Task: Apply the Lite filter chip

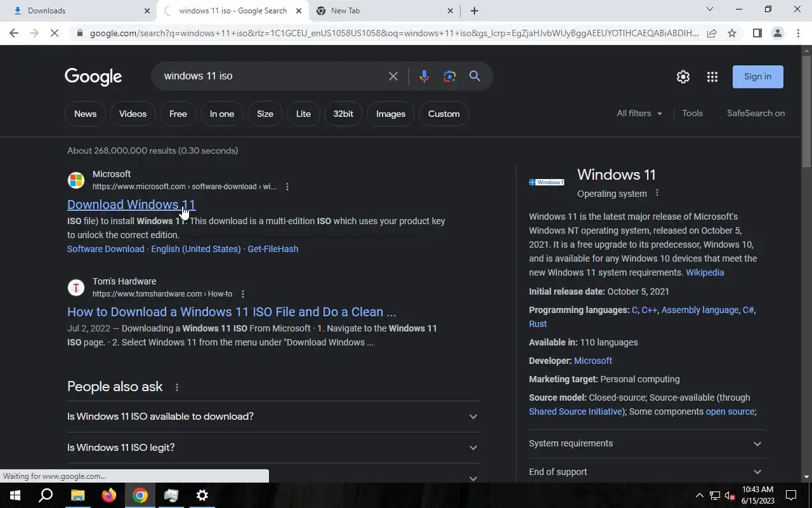Action: (x=303, y=114)
